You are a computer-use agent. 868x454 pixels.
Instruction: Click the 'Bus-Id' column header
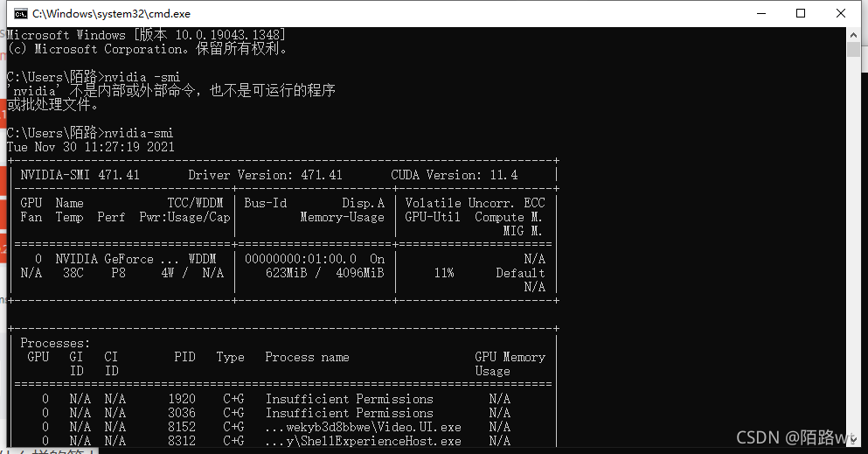point(266,203)
